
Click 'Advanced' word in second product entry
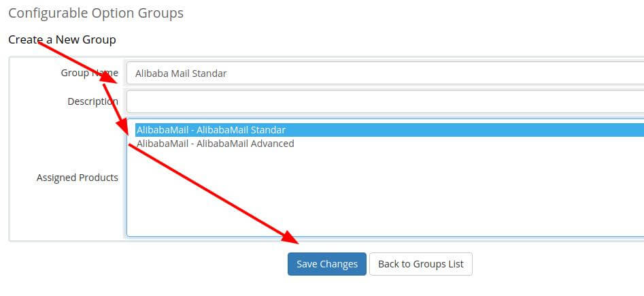[x=272, y=144]
